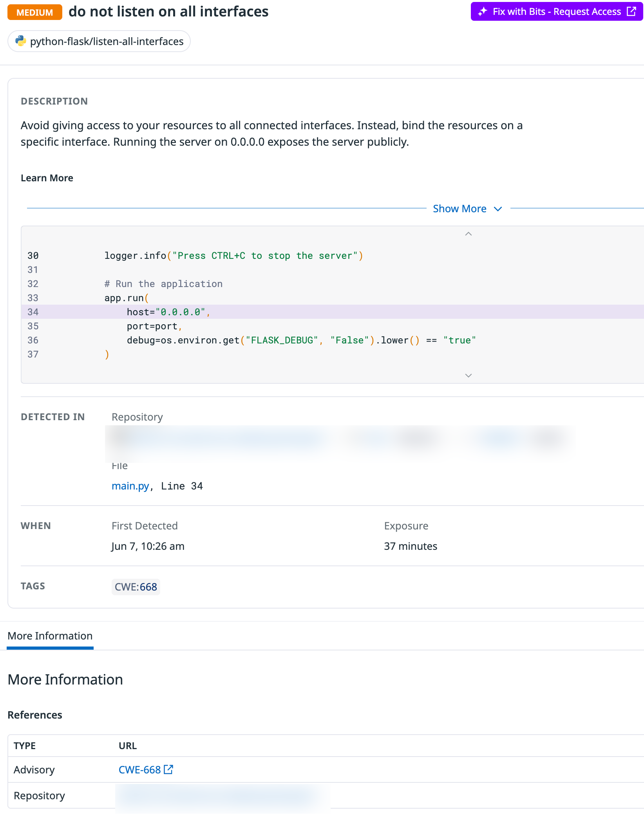The image size is (644, 820).
Task: Click the title do not listen on all interfaces
Action: 168,12
